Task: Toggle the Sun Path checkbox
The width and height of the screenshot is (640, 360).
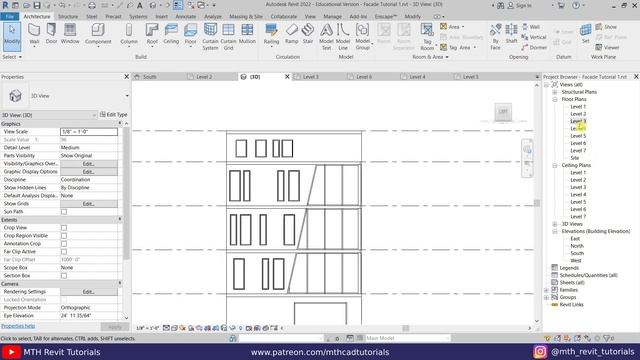Action: coord(64,211)
